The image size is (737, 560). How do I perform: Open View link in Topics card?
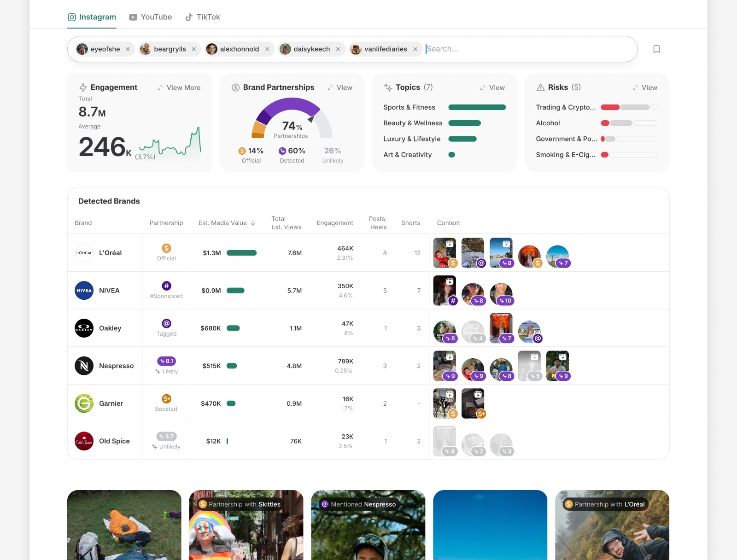pos(492,87)
